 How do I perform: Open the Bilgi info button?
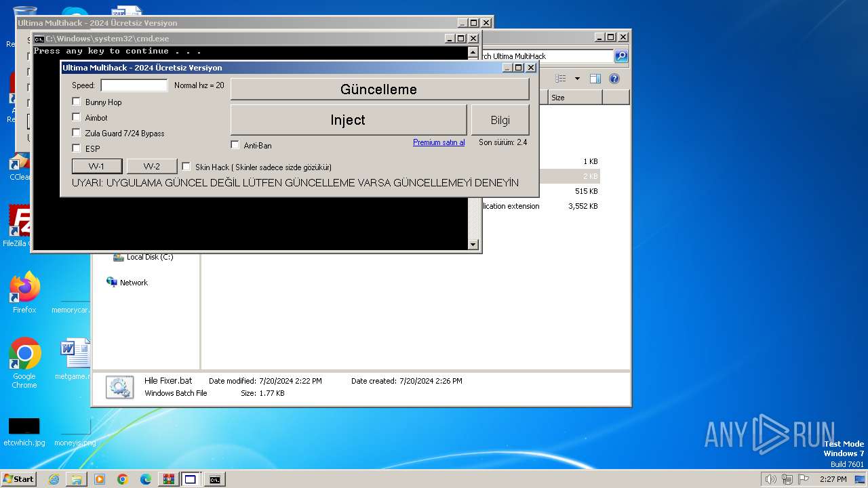coord(500,120)
